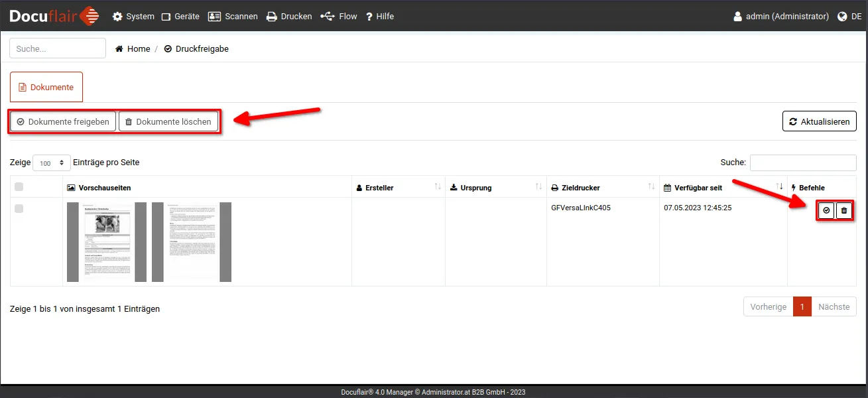Open the admin (Administrator) user menu
Viewport: 868px width, 398px height.
pos(780,17)
